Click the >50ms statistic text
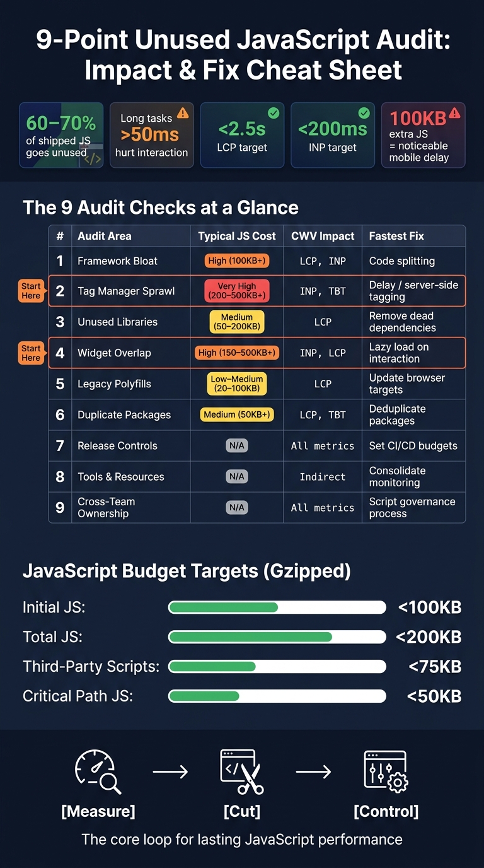The height and width of the screenshot is (868, 484). pos(149,134)
